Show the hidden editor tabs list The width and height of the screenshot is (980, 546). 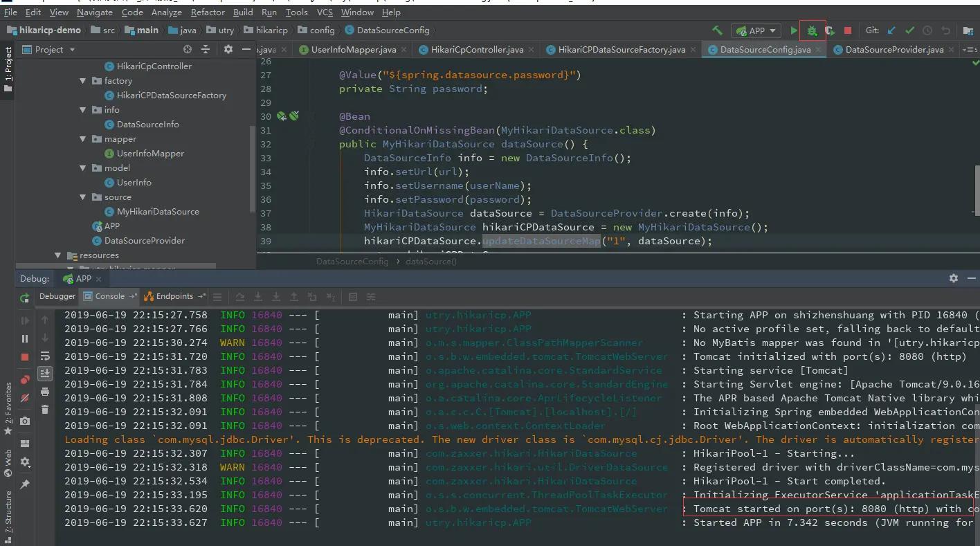[x=970, y=50]
